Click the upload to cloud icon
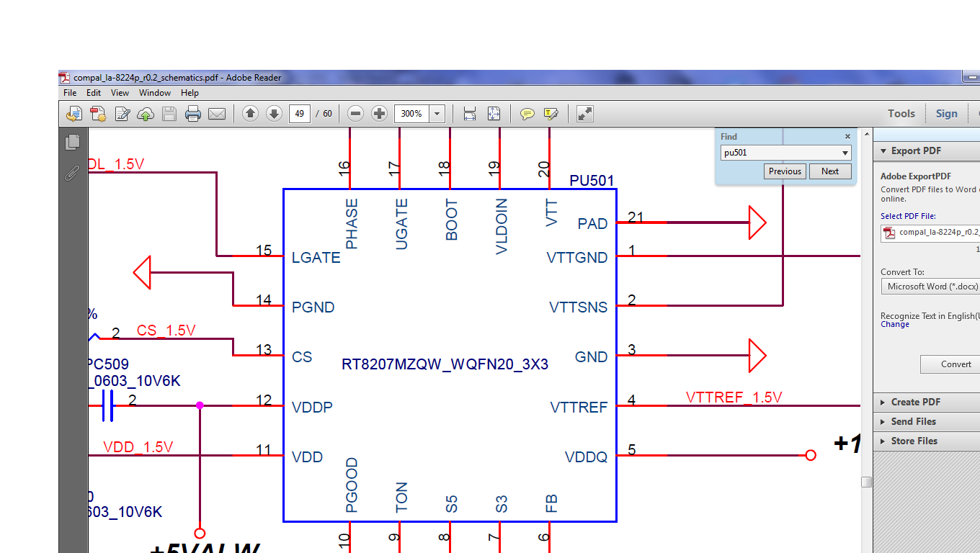 (x=146, y=114)
